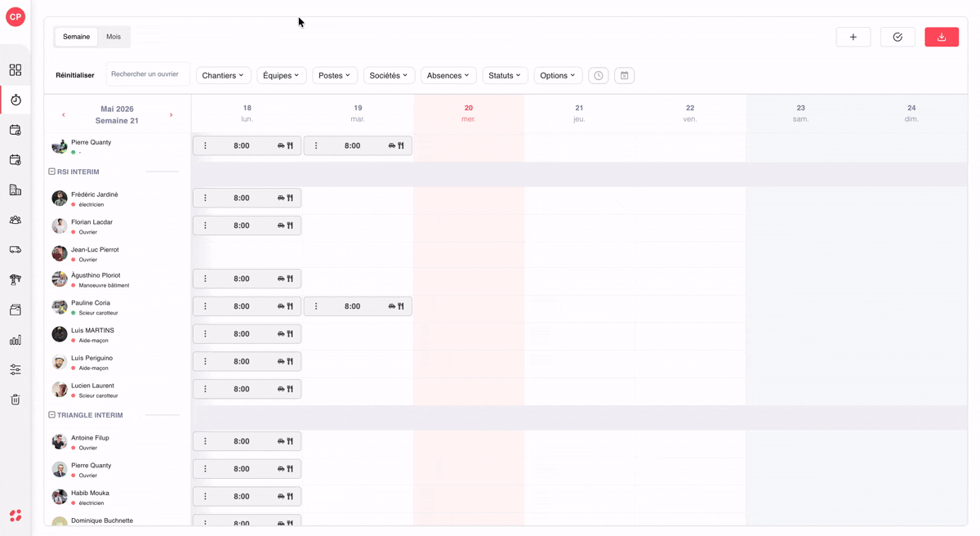Click worker name Habib Mouka

point(90,494)
